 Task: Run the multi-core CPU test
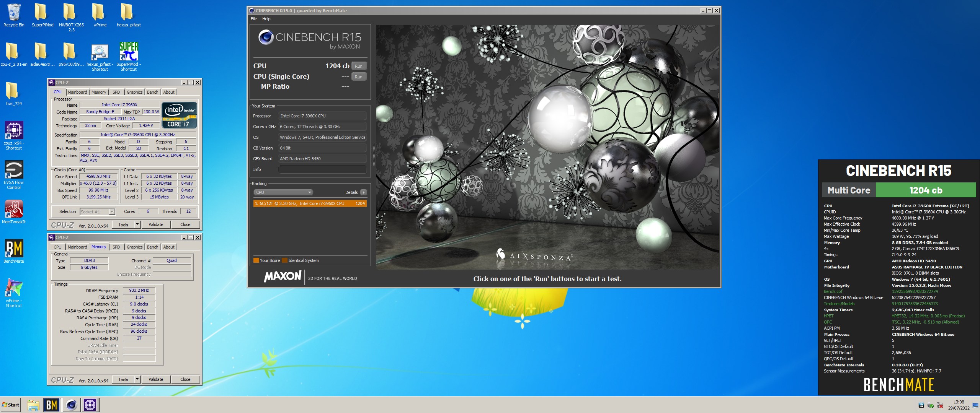click(x=358, y=66)
